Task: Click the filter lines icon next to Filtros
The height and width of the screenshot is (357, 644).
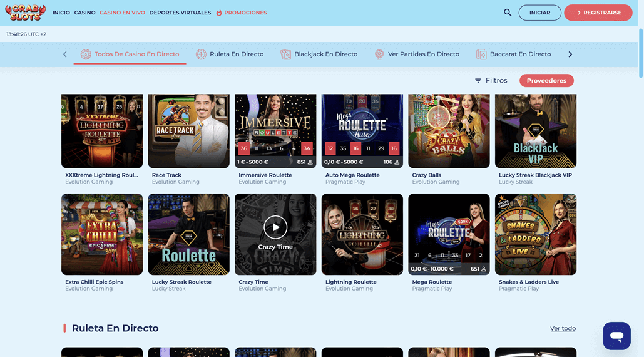Action: tap(478, 81)
